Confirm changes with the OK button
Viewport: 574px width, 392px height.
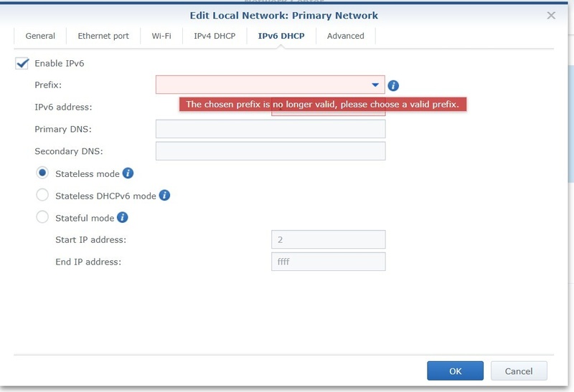(455, 371)
